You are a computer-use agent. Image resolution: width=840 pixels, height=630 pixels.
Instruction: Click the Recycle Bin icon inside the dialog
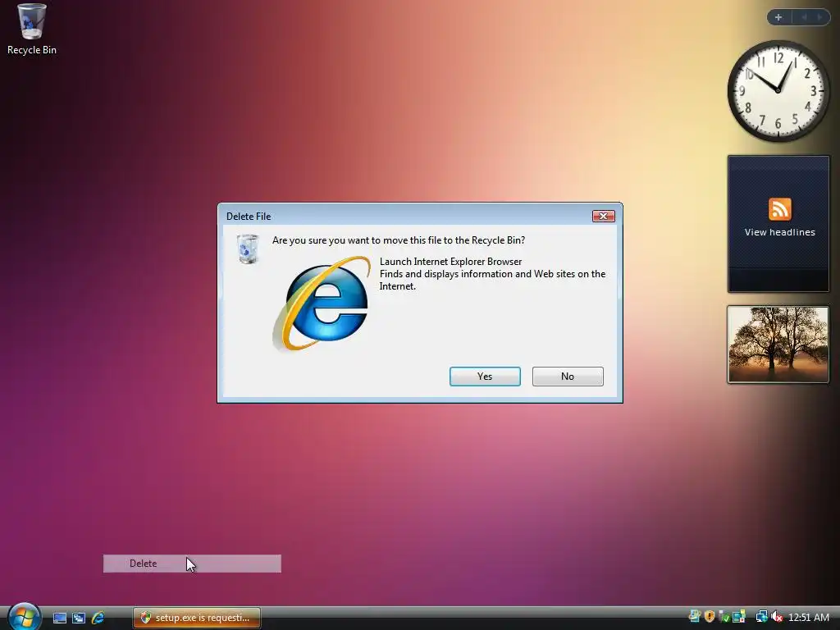248,249
